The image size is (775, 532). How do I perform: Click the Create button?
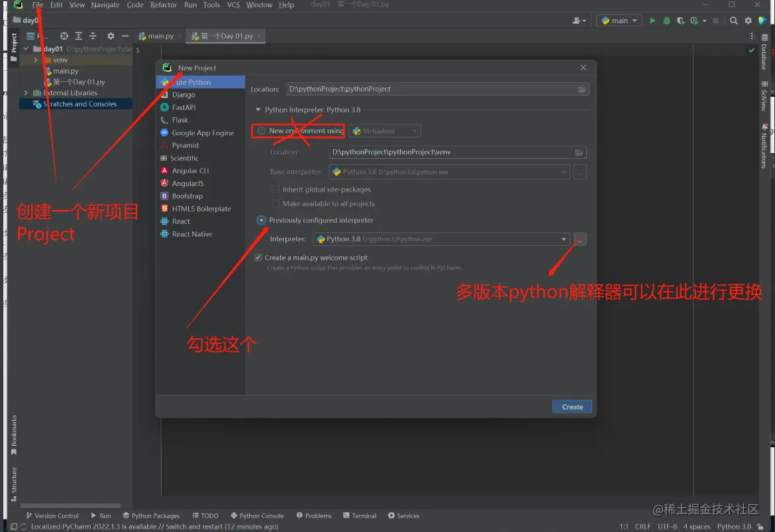[x=572, y=407]
